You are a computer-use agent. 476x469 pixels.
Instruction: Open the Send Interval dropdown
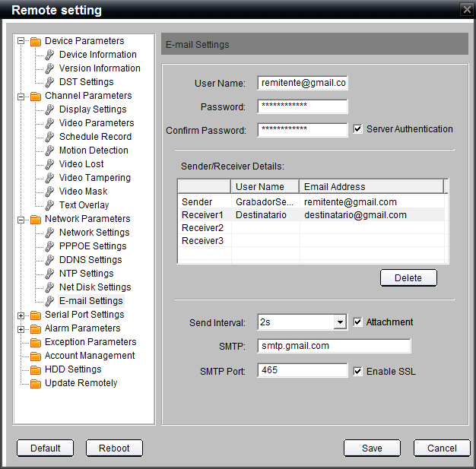click(x=340, y=322)
